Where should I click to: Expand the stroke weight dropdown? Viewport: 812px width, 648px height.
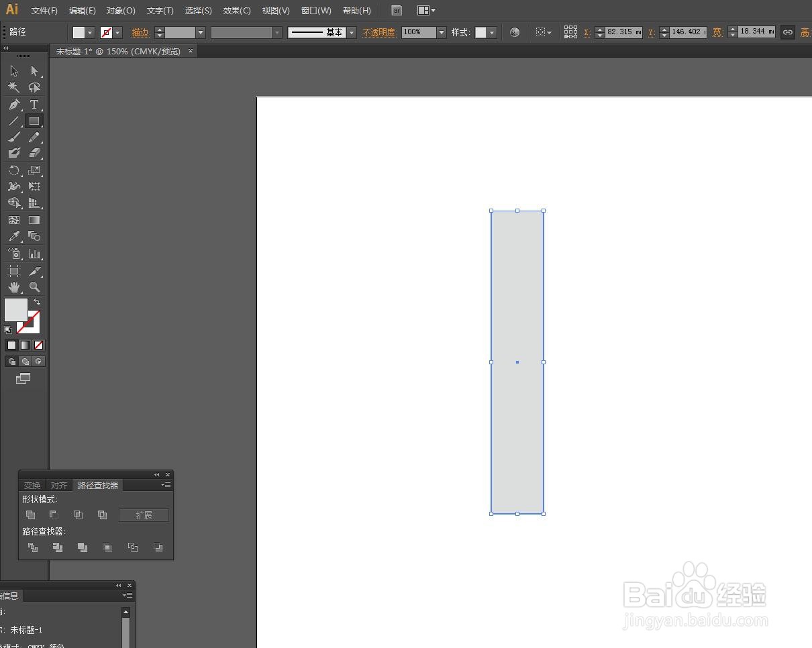201,32
